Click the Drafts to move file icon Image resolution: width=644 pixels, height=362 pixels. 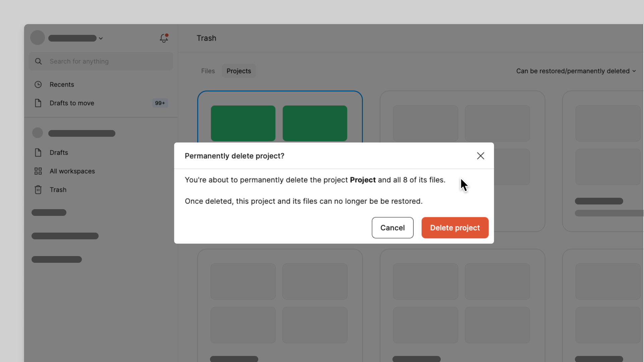pyautogui.click(x=38, y=103)
